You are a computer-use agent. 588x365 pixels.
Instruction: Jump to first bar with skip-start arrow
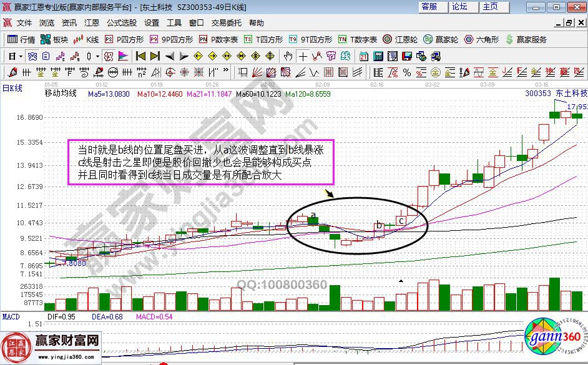pos(140,56)
